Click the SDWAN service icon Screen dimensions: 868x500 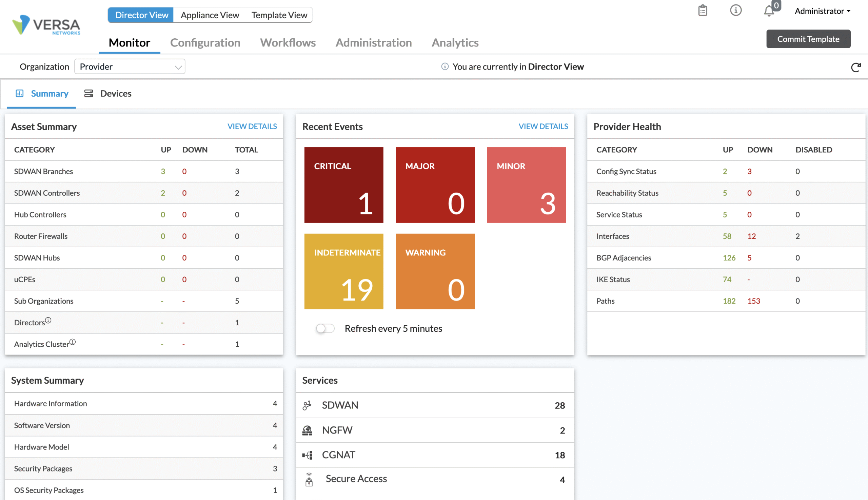pyautogui.click(x=307, y=405)
